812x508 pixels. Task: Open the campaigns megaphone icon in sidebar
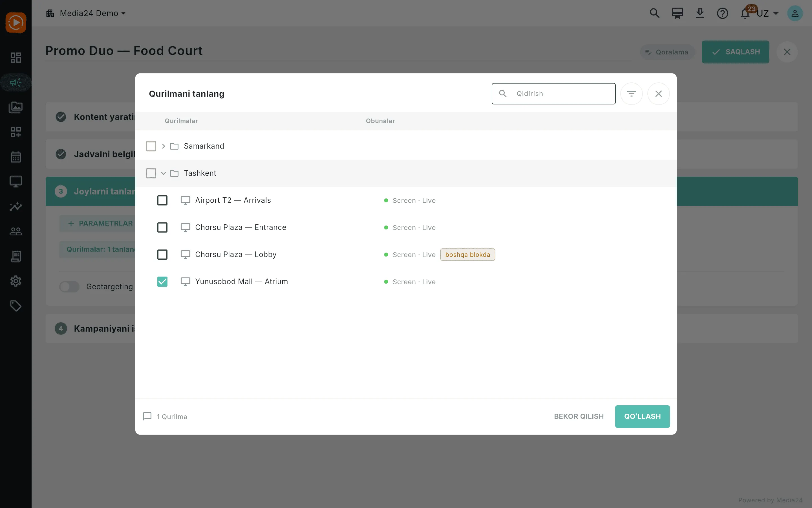click(16, 82)
